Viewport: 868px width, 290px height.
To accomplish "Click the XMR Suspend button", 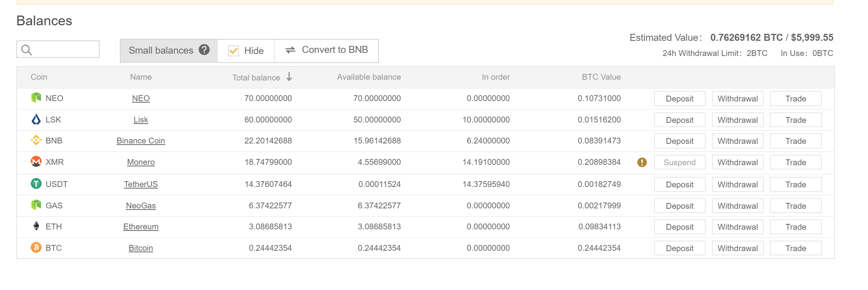I will [x=680, y=162].
